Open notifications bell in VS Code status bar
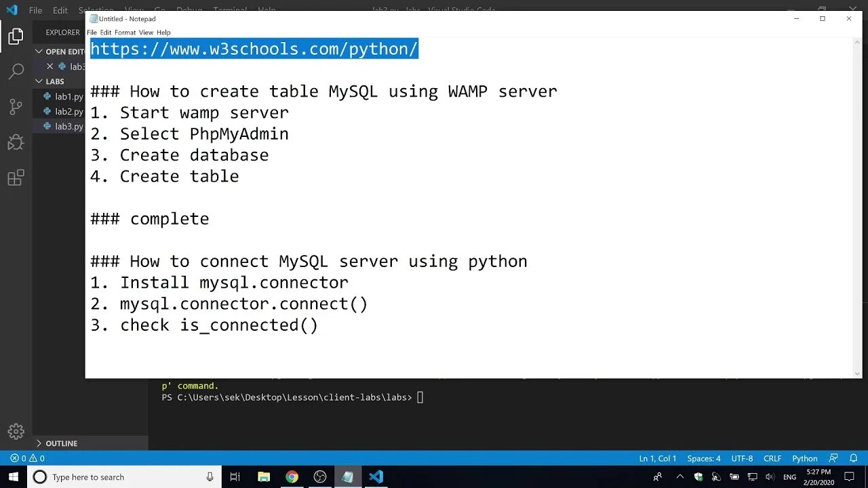Image resolution: width=868 pixels, height=488 pixels. coord(853,458)
